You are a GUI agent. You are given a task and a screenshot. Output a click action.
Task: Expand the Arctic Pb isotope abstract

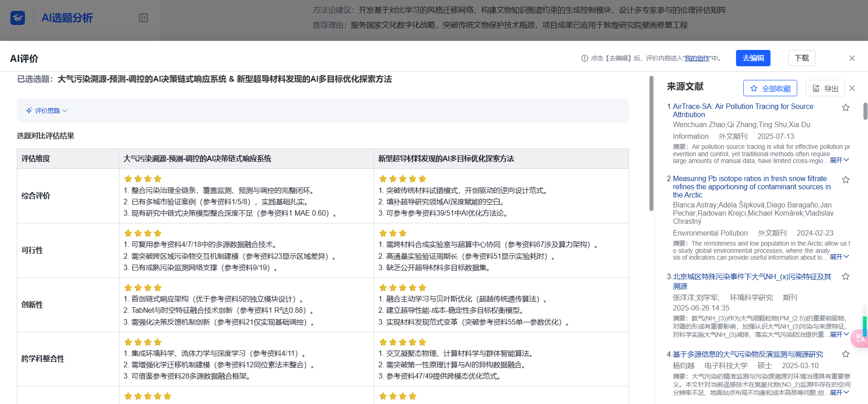(839, 257)
